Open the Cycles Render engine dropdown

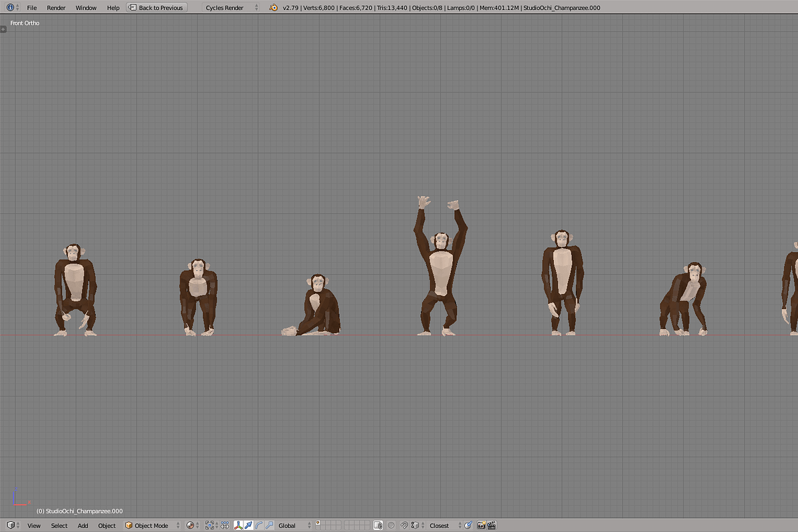231,7
